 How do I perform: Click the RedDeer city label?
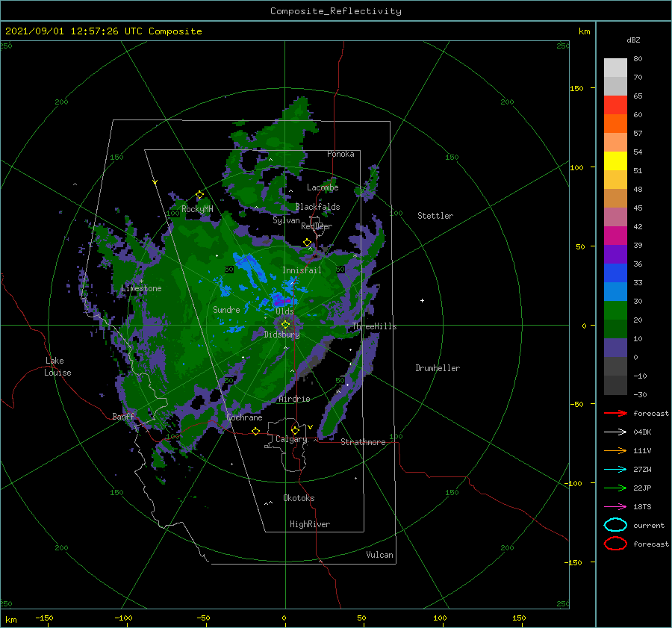point(317,226)
